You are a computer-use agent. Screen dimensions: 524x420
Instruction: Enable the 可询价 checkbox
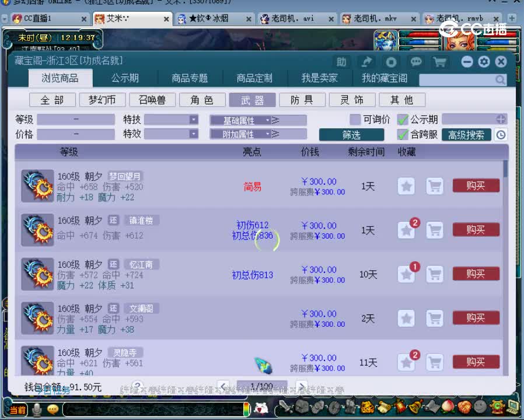click(355, 119)
